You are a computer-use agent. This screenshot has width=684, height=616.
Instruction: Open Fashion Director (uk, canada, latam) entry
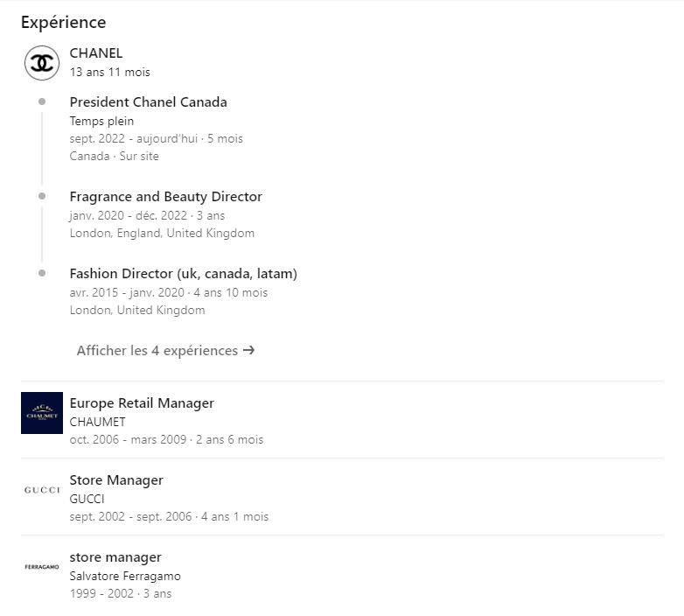click(x=183, y=274)
